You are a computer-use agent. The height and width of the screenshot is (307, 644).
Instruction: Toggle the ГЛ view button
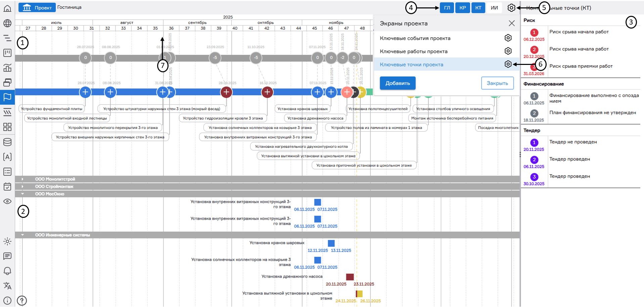(447, 8)
